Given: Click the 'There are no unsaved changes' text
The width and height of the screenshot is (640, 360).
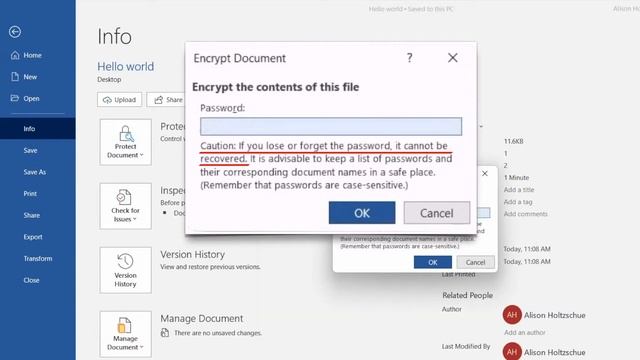Looking at the screenshot, I should (218, 333).
